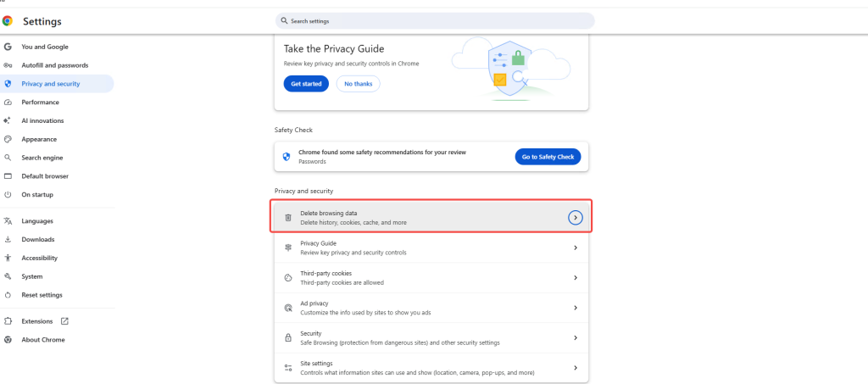868x384 pixels.
Task: Click the Get started button
Action: pos(306,84)
